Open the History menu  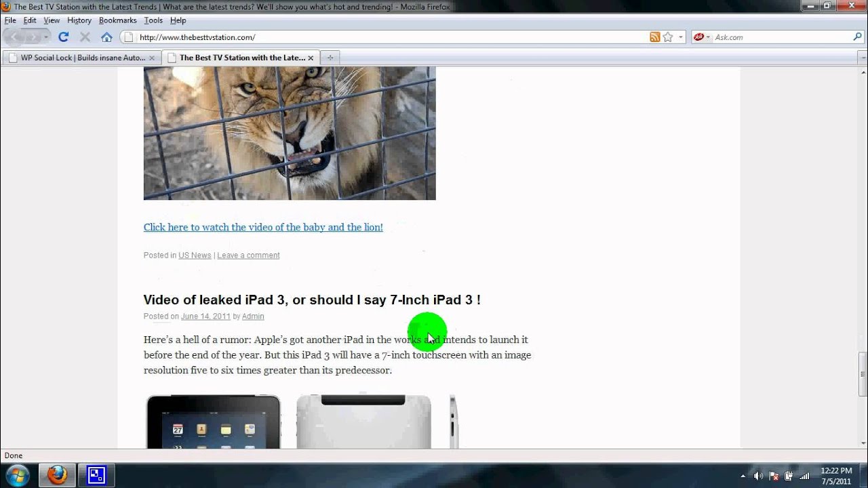pyautogui.click(x=79, y=20)
